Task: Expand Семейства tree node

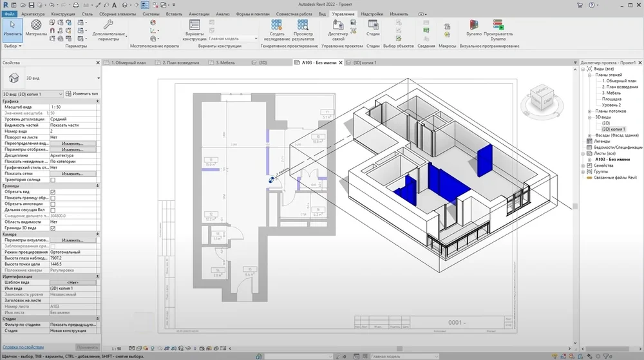Action: pos(583,166)
